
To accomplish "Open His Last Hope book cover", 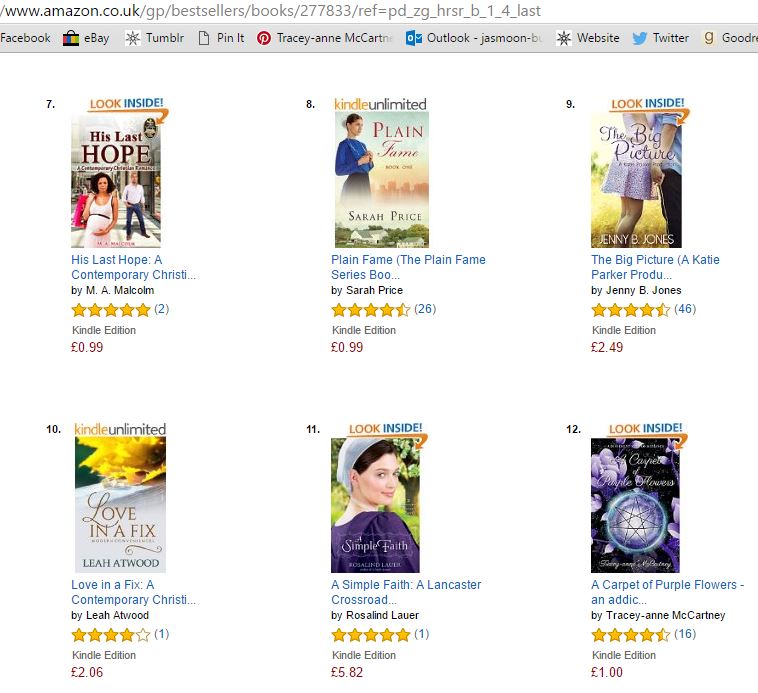I will (x=116, y=181).
